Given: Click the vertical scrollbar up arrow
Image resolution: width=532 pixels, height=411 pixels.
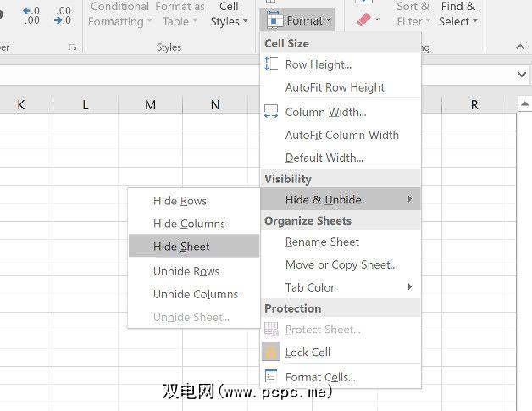Looking at the screenshot, I should [524, 104].
